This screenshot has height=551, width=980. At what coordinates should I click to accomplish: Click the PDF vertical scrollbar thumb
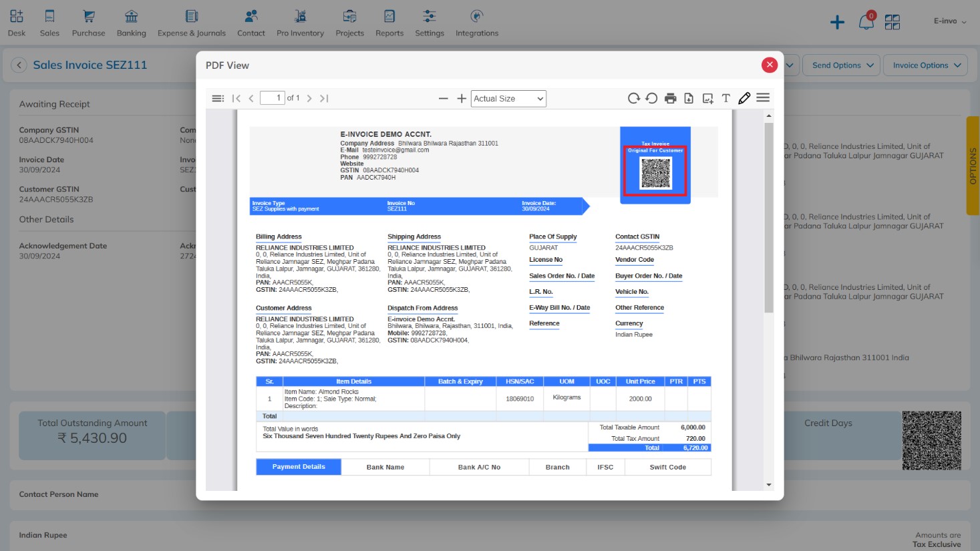point(769,217)
